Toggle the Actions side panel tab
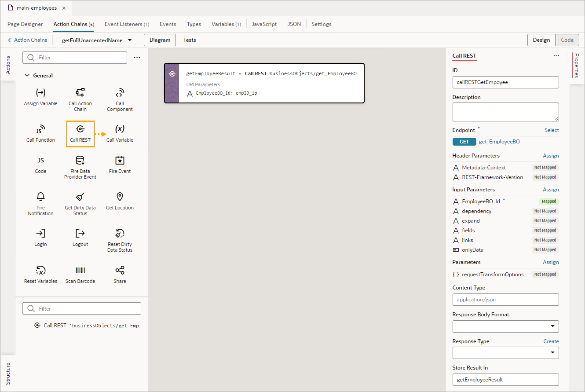Screen dimensions: 585x392 [7, 65]
